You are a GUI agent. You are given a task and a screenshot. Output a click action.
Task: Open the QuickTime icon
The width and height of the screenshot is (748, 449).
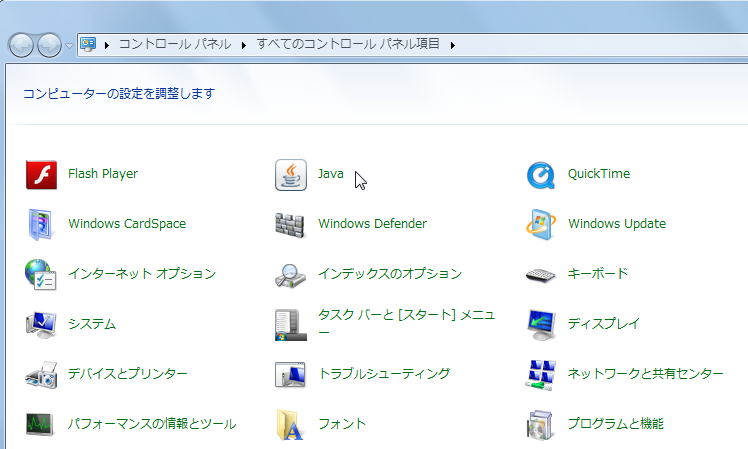tap(540, 174)
